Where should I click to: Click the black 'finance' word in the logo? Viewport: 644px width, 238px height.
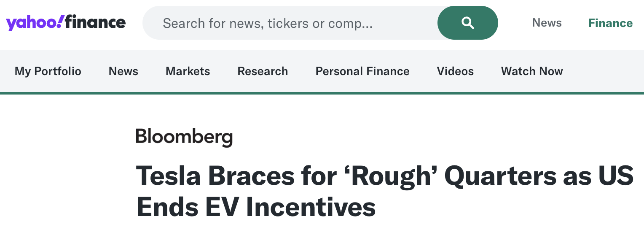95,22
